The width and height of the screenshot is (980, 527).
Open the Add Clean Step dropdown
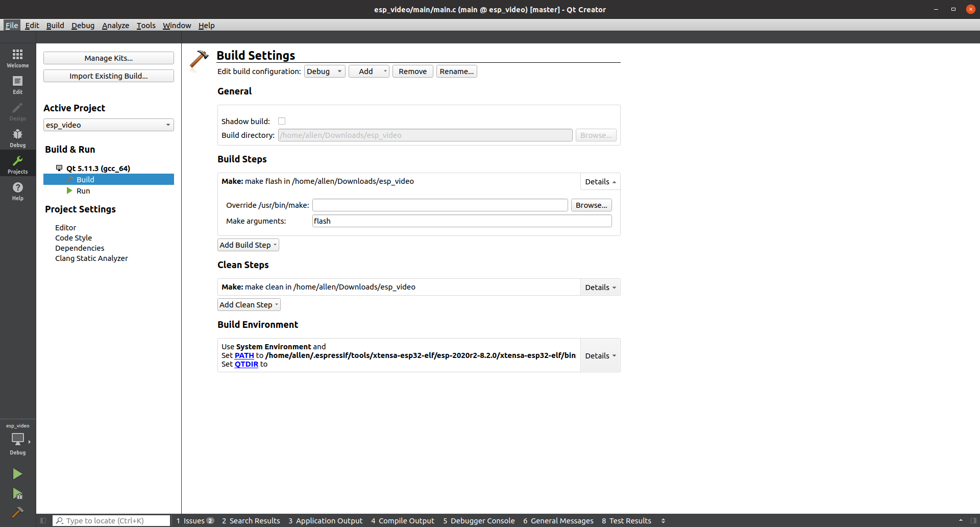[x=249, y=305]
